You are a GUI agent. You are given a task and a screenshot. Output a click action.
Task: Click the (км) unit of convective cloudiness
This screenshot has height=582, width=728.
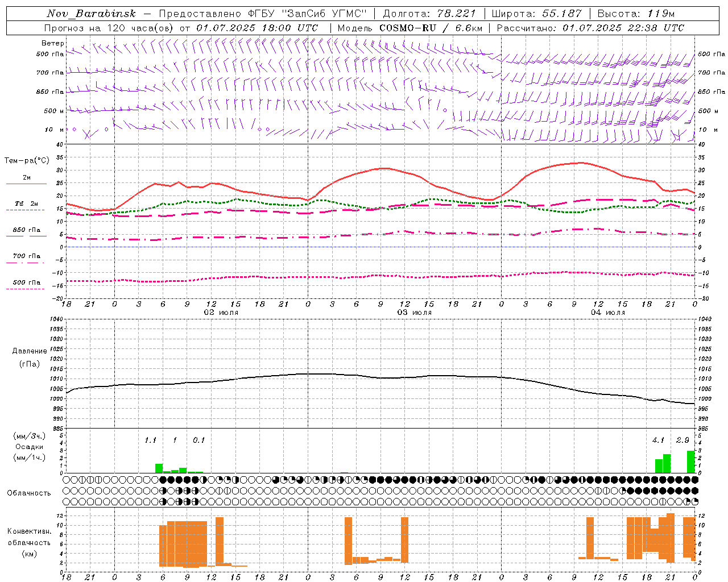tap(29, 554)
